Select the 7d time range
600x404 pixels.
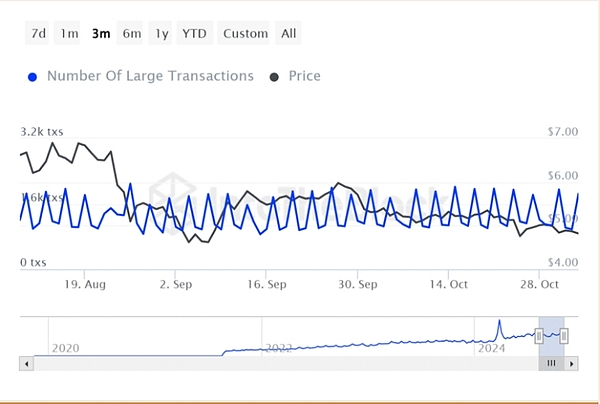(x=37, y=33)
